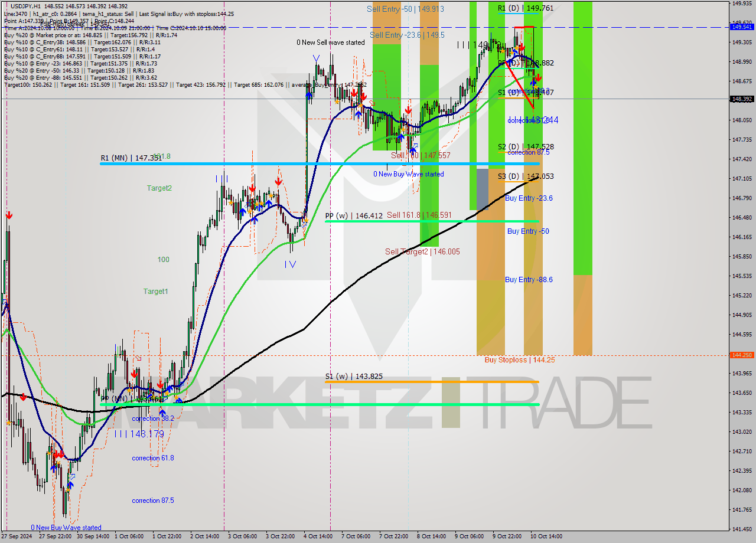Select the 'S1 (w) | 143.825' support label
The width and height of the screenshot is (756, 543).
tap(354, 376)
